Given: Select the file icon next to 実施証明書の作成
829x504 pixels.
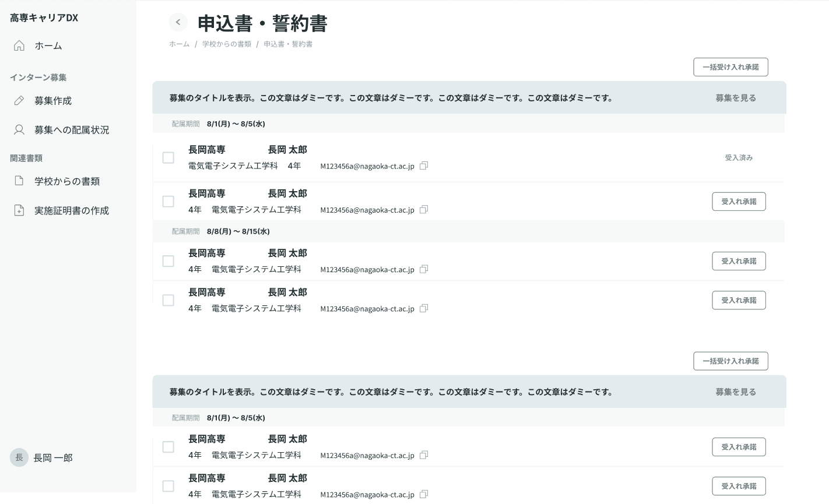Looking at the screenshot, I should coord(19,210).
